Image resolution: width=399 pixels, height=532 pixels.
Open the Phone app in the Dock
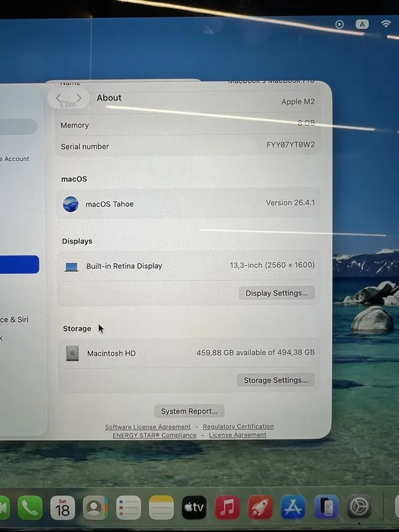coord(30,508)
